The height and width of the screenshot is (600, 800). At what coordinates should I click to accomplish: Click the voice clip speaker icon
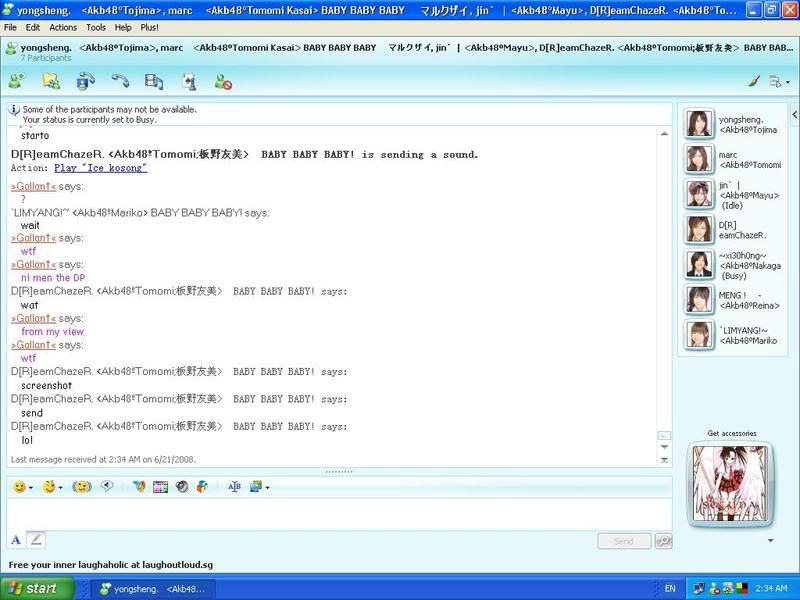click(106, 487)
